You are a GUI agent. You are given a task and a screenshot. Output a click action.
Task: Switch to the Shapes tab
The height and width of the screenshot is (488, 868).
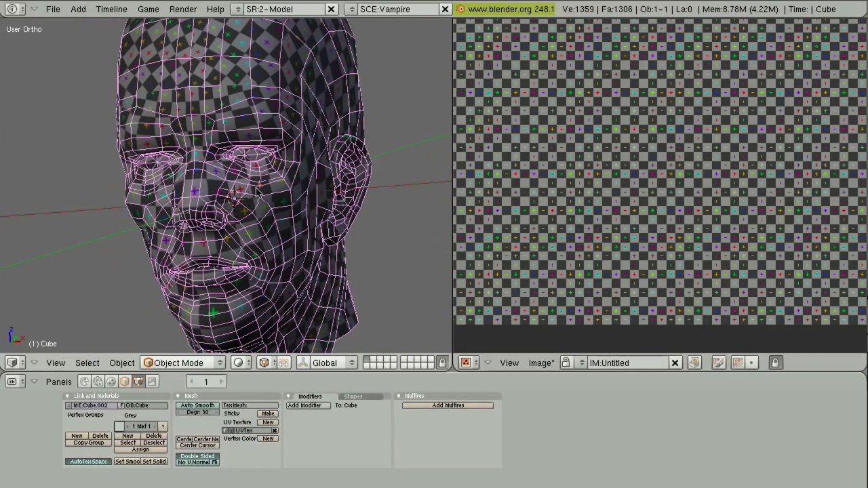tap(353, 396)
